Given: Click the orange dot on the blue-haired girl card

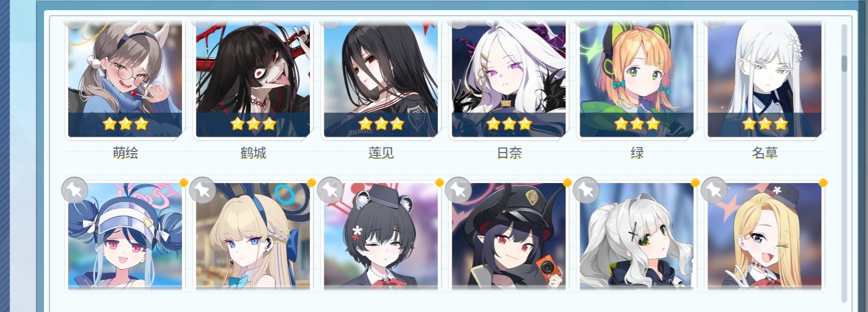Looking at the screenshot, I should point(184,182).
